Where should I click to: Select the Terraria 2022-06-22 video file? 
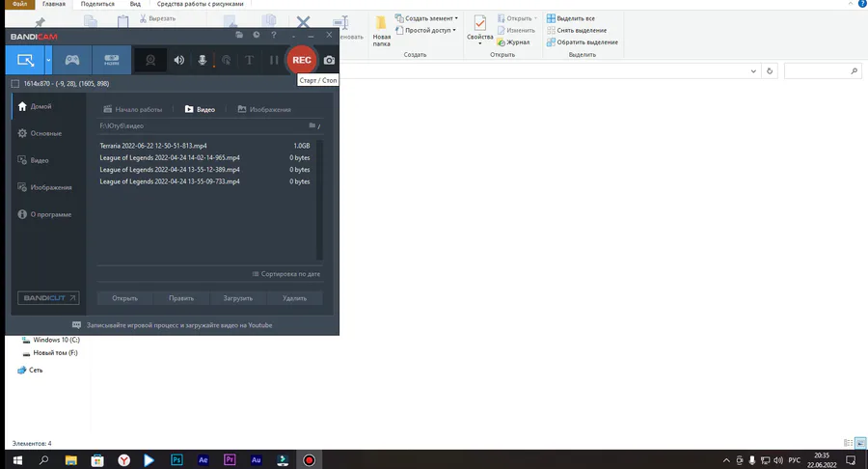[204, 146]
